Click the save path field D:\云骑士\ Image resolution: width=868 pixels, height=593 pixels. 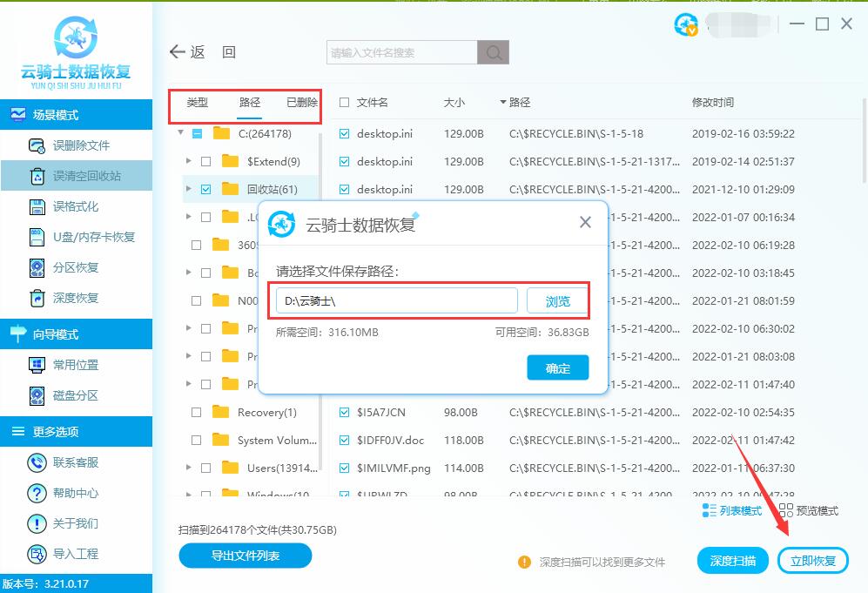click(x=396, y=301)
